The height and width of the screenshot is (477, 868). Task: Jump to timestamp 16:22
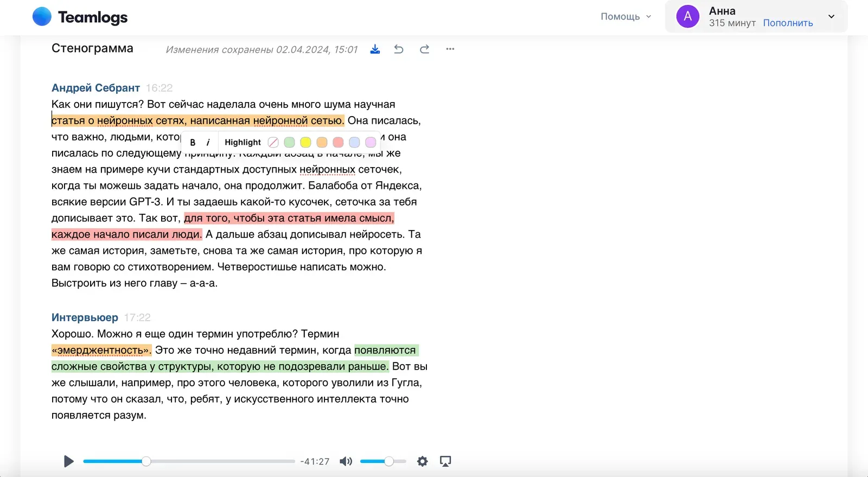[x=159, y=88]
